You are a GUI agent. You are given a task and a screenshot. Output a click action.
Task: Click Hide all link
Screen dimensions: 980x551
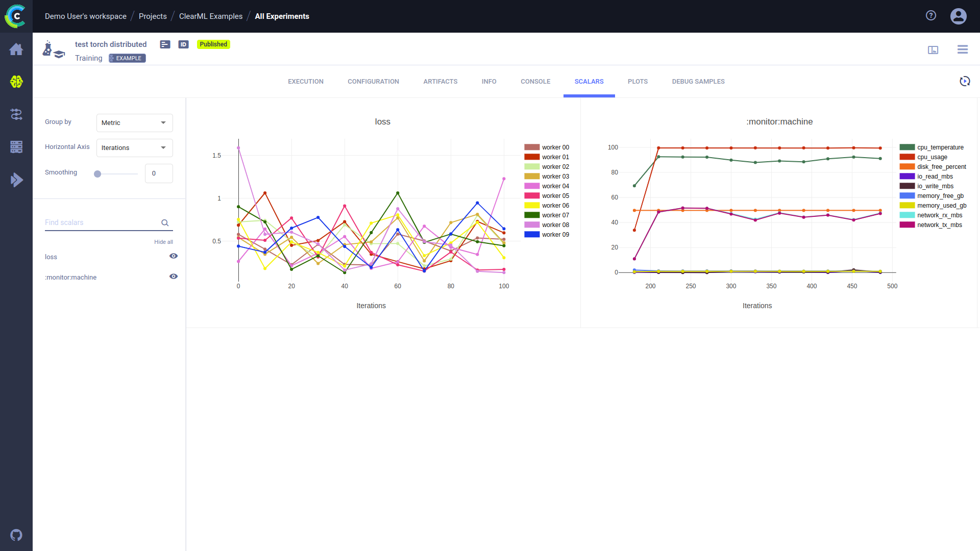(163, 242)
